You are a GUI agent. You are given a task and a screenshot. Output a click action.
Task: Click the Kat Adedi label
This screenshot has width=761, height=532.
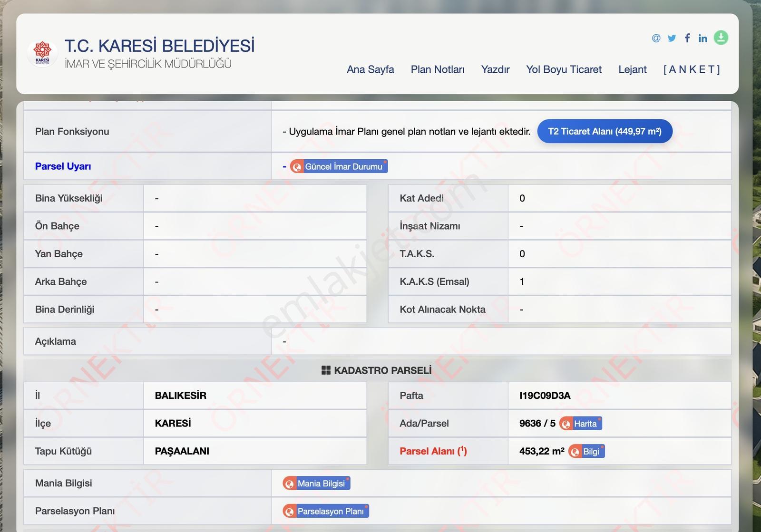point(421,198)
